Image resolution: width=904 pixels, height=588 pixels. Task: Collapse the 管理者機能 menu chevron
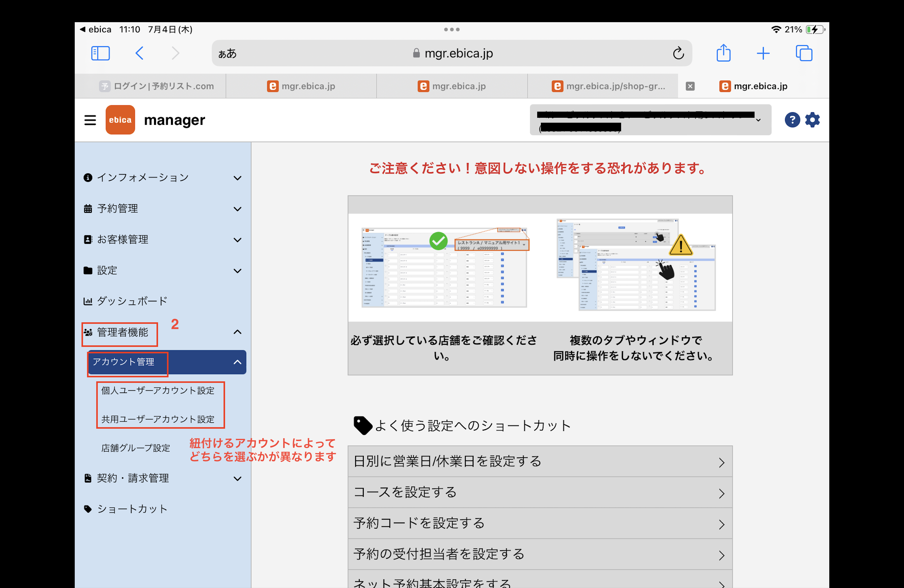click(x=237, y=332)
